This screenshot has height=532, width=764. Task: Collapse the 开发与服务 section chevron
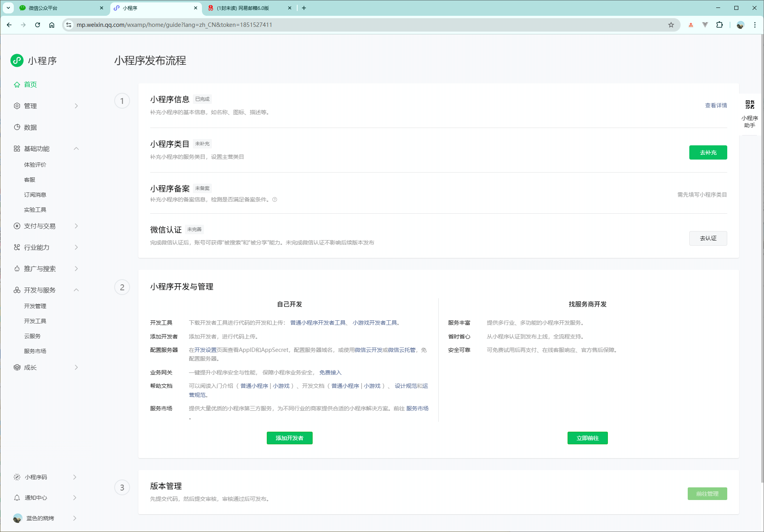[76, 290]
